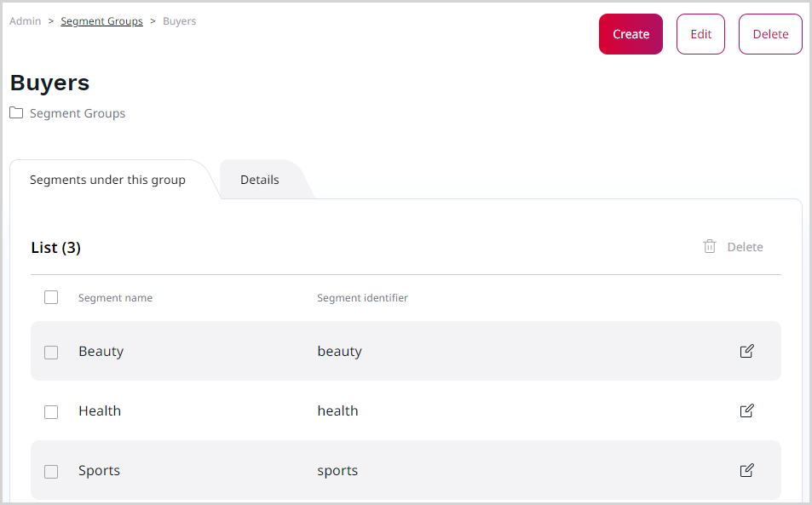Edit the Sports segment via its icon

tap(746, 470)
